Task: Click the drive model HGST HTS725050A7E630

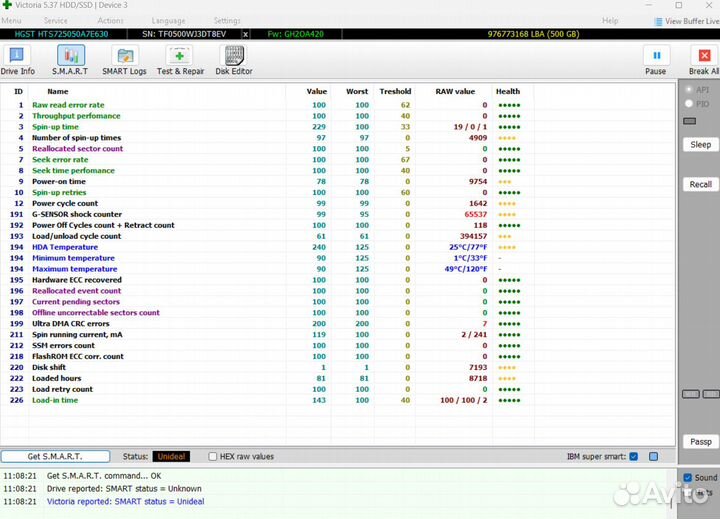Action: pos(61,34)
